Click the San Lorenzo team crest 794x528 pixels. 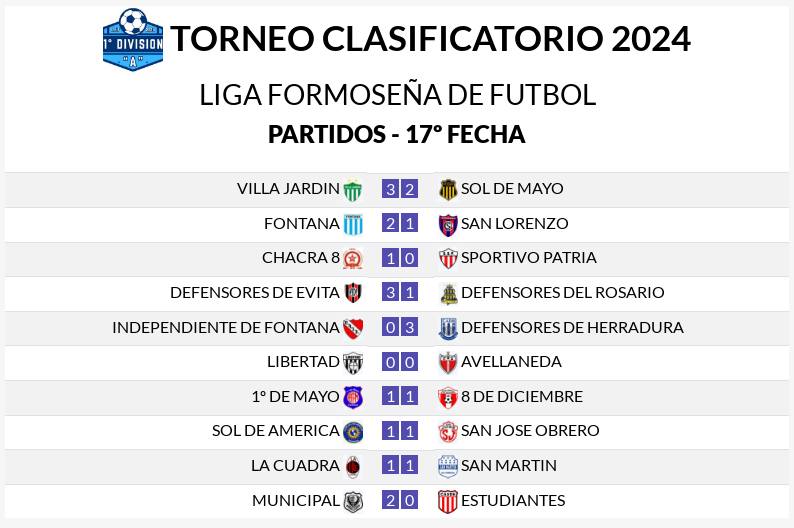coord(448,225)
